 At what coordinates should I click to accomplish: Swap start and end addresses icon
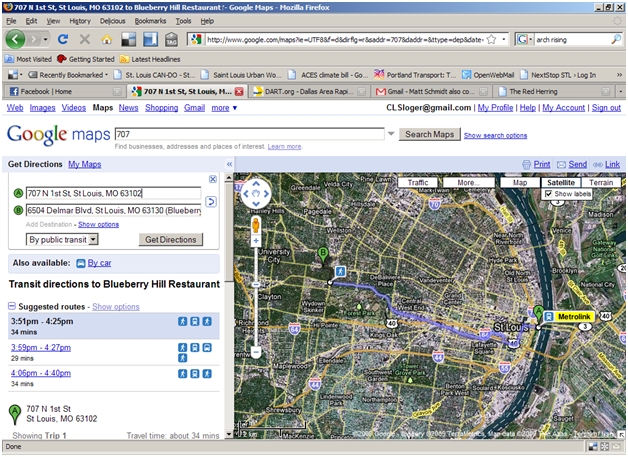[211, 201]
